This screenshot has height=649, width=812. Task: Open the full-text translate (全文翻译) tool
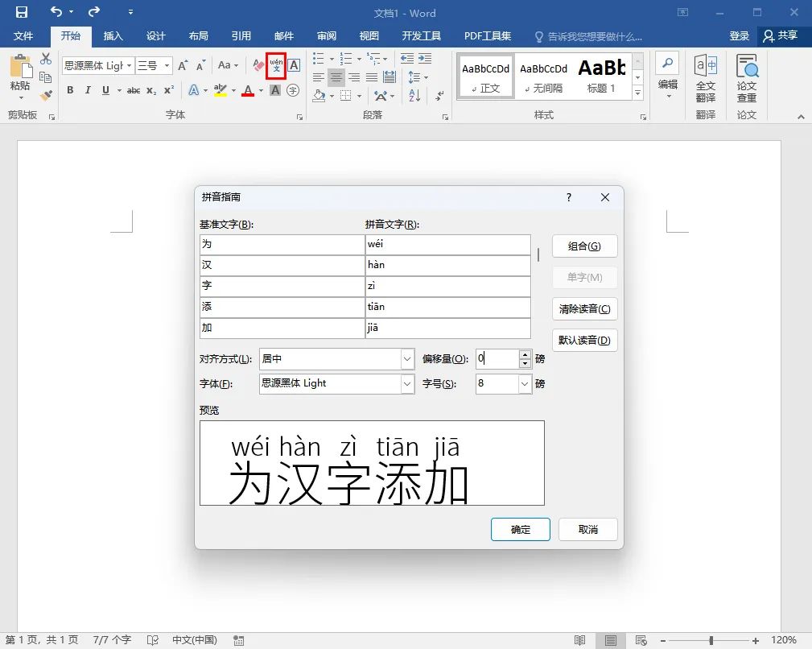(x=705, y=77)
